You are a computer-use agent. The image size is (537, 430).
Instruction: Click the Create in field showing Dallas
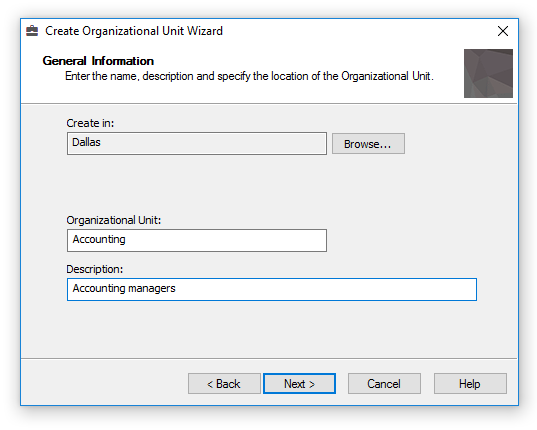point(197,143)
